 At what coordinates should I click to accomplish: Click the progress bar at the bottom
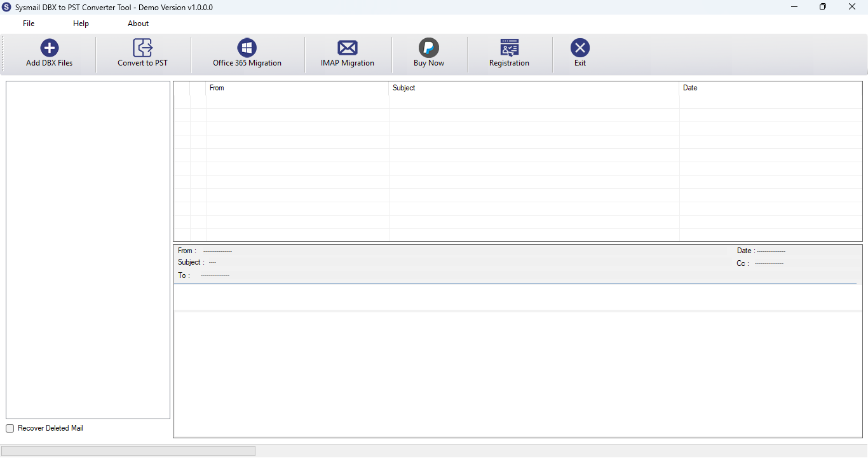128,451
